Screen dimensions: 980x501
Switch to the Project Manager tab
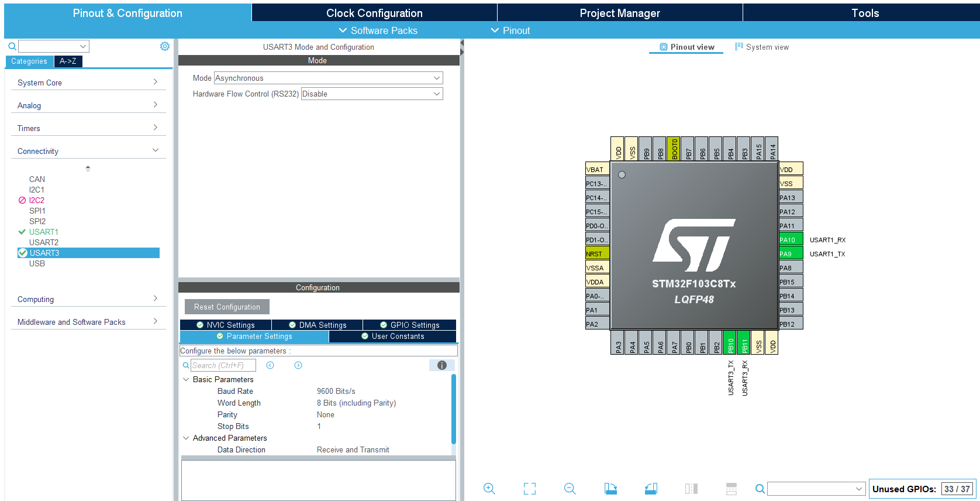click(x=620, y=13)
